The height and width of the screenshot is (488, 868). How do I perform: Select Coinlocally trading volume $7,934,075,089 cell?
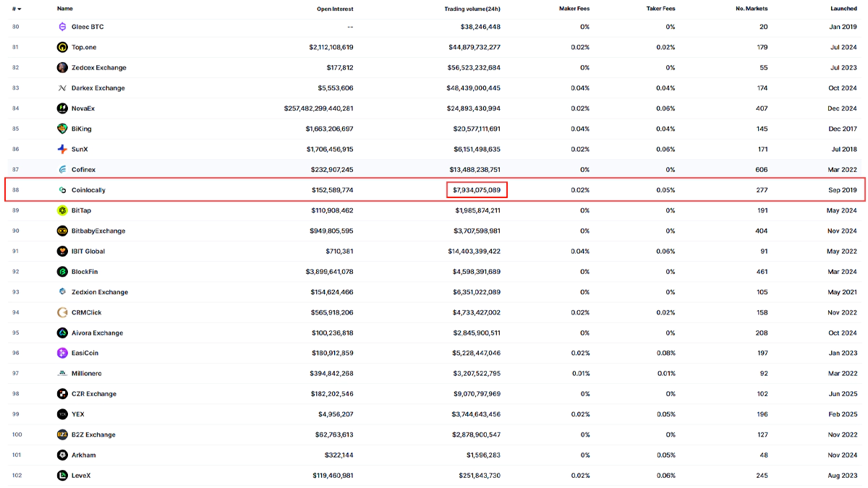475,190
